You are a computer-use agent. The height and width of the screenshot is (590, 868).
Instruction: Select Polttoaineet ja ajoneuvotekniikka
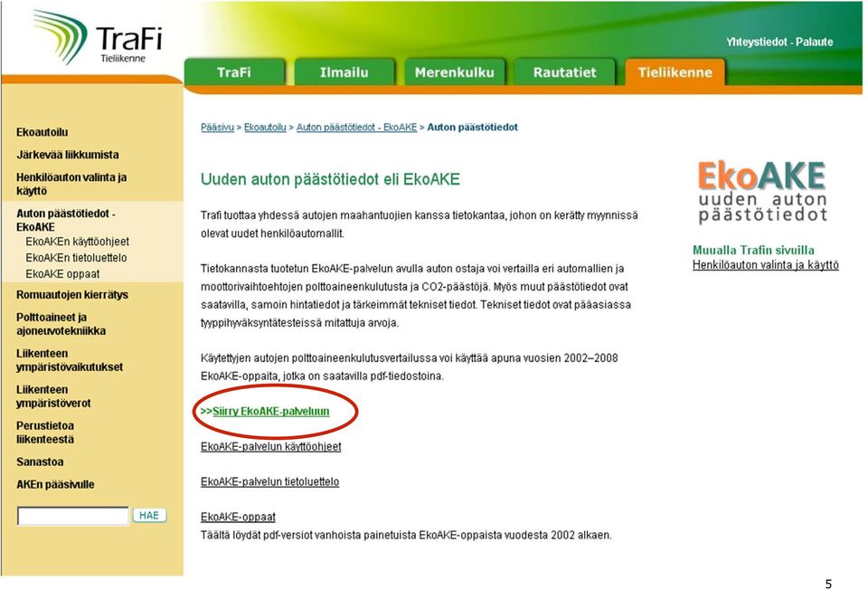61,324
